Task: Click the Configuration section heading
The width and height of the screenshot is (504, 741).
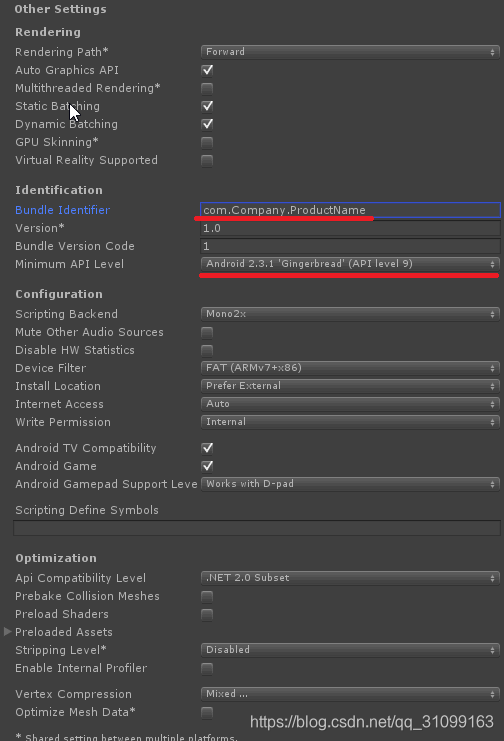Action: click(59, 294)
